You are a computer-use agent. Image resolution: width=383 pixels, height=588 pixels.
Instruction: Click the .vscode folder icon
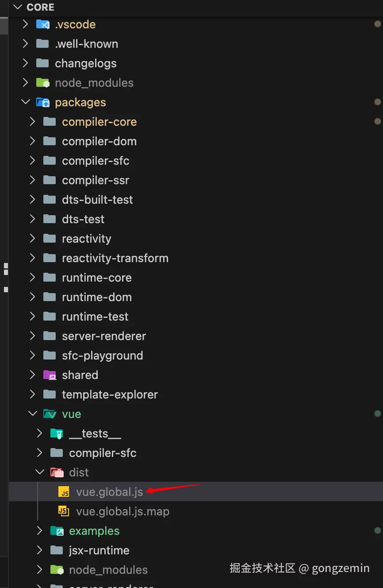point(42,24)
